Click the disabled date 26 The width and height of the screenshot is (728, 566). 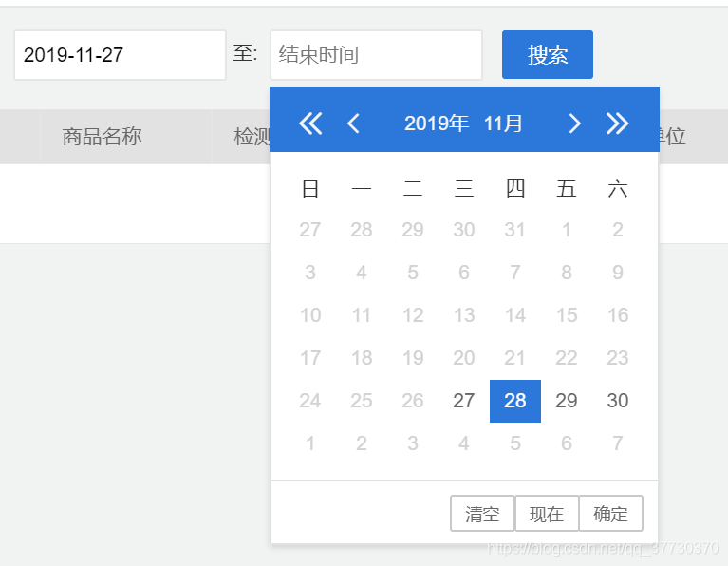(x=413, y=401)
